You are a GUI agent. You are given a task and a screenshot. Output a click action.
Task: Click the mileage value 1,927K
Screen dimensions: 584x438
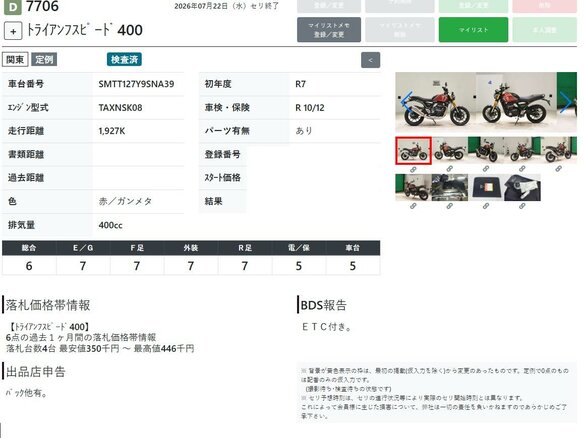pyautogui.click(x=112, y=131)
